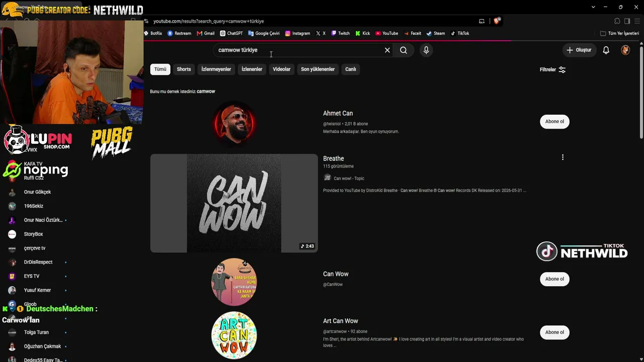Click the Brave shield icon in address bar
The height and width of the screenshot is (362, 644).
pyautogui.click(x=497, y=21)
